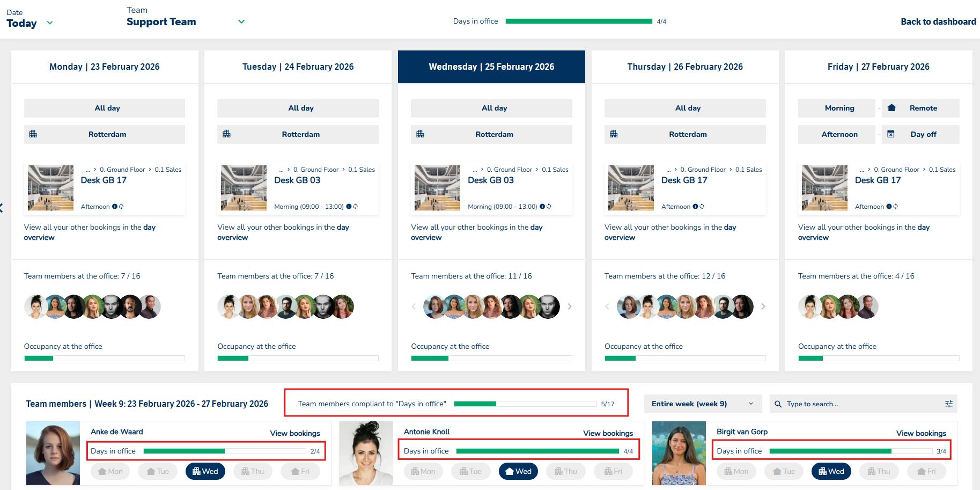Select the Monday 23 February 2026 header

(104, 67)
